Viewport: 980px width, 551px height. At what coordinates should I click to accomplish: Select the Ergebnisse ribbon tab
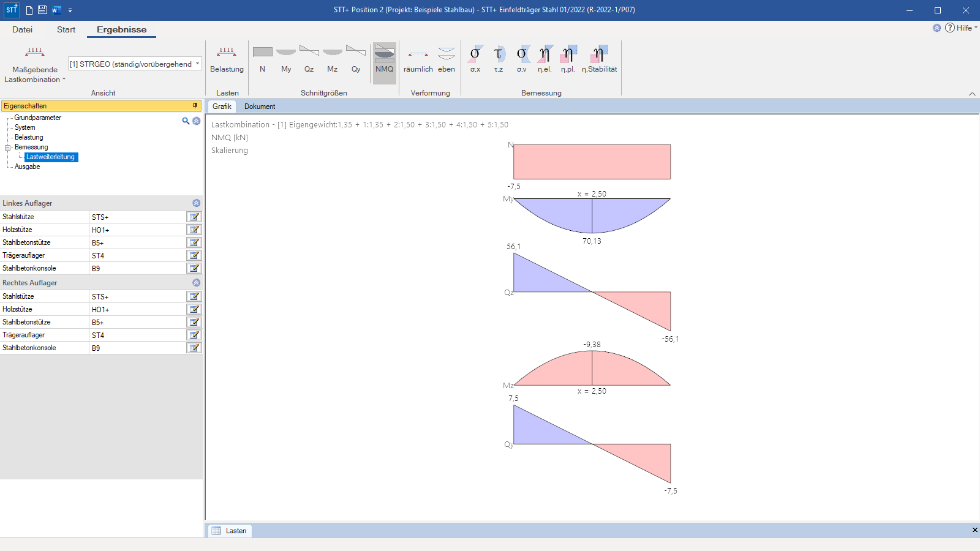(121, 29)
